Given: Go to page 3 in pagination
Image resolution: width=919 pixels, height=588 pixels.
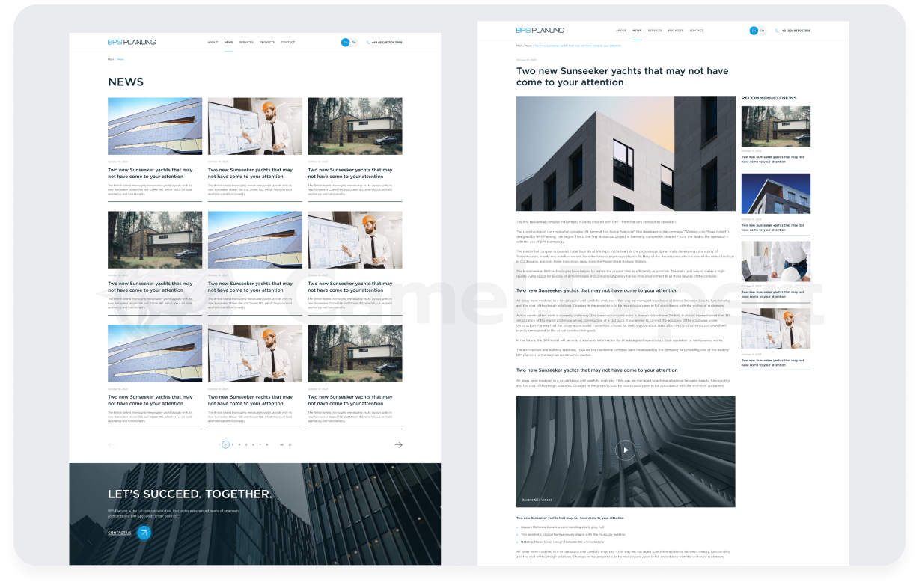Looking at the screenshot, I should (233, 444).
